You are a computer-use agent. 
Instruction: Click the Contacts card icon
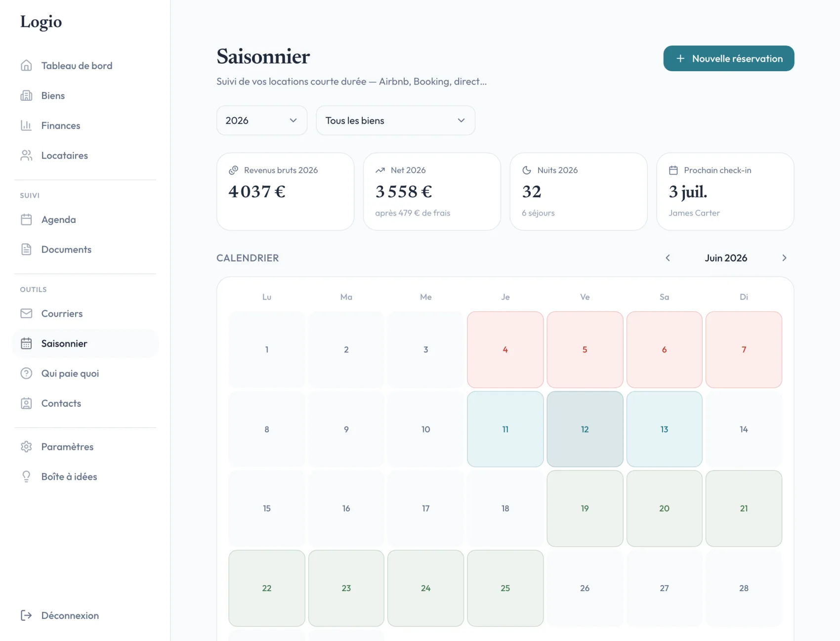click(x=26, y=403)
